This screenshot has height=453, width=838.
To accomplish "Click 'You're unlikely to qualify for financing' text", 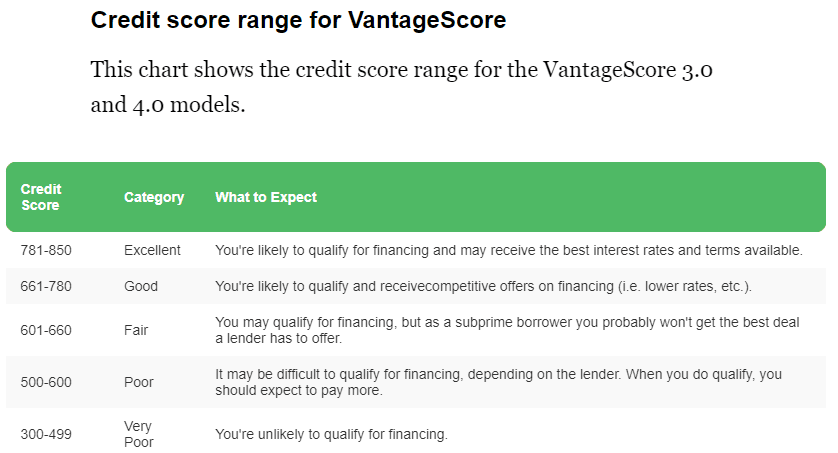I will (331, 434).
